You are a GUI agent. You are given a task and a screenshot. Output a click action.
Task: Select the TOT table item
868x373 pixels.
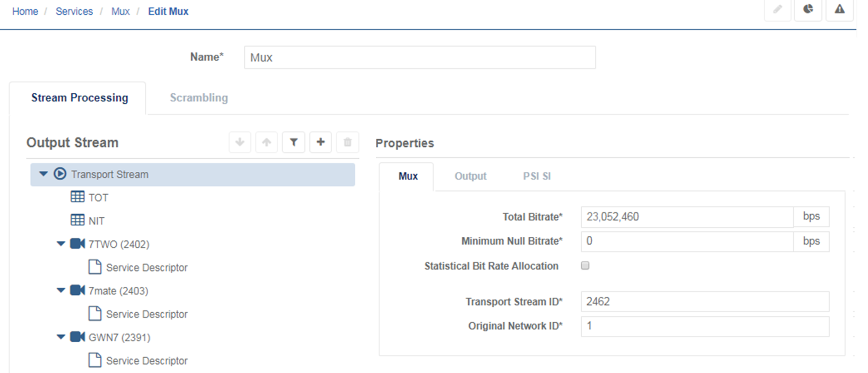(98, 198)
